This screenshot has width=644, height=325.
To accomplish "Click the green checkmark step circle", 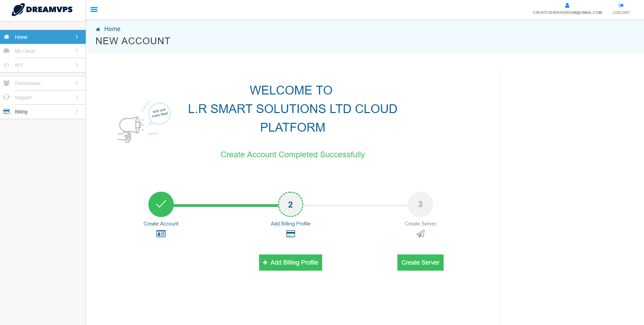I will click(161, 204).
